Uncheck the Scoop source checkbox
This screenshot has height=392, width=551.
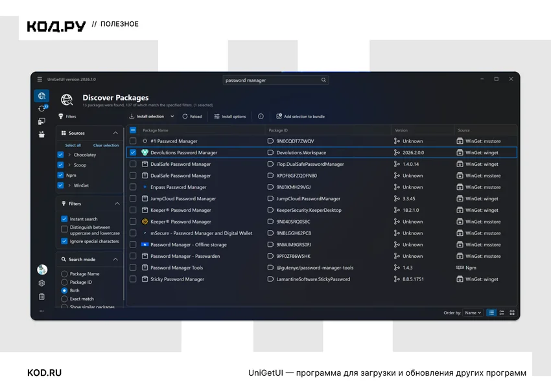pyautogui.click(x=60, y=165)
